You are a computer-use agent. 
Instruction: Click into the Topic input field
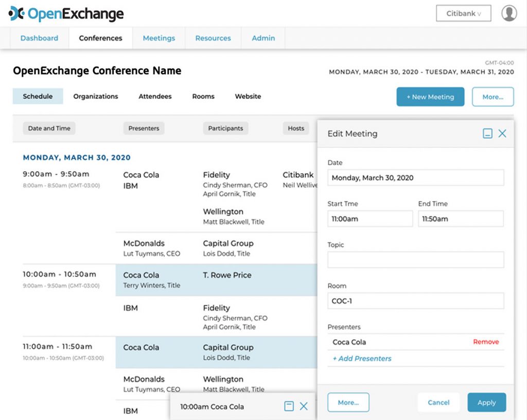pyautogui.click(x=415, y=260)
